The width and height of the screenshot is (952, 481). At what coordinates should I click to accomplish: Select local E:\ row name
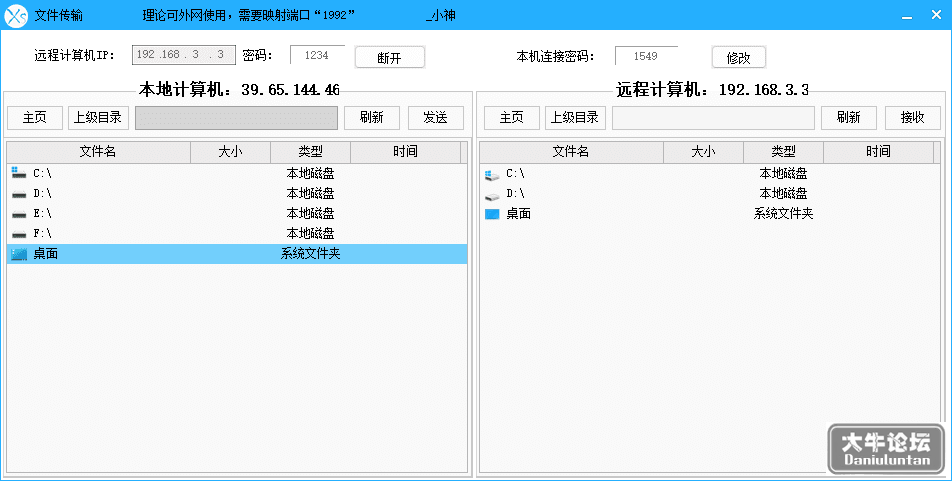click(x=42, y=214)
